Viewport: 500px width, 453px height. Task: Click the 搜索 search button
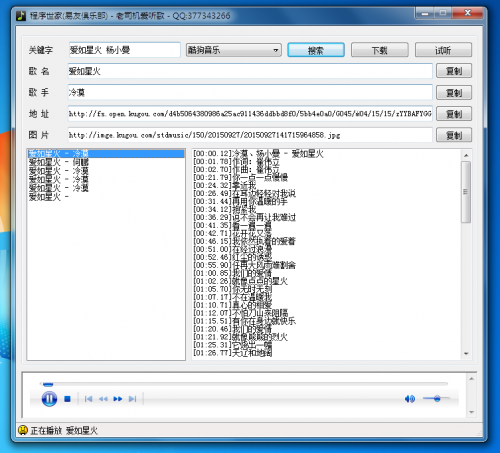click(x=316, y=50)
